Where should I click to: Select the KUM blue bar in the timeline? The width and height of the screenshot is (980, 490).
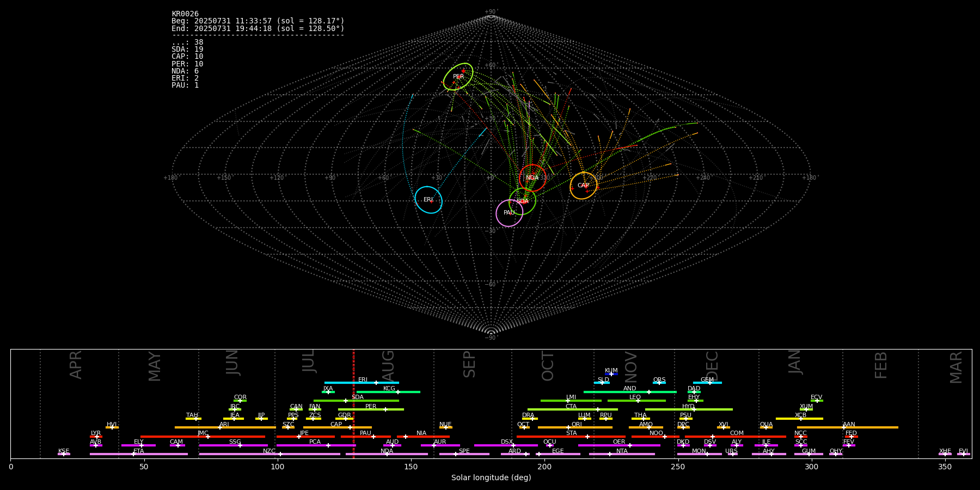pyautogui.click(x=611, y=374)
